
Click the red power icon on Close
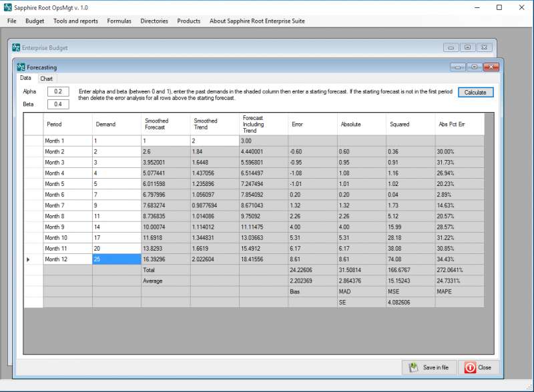pos(470,367)
